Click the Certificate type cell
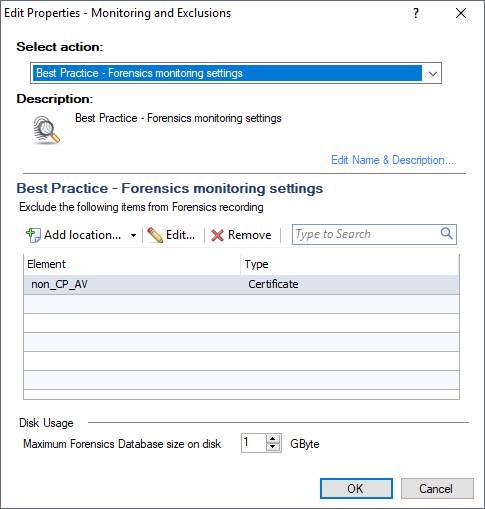Image resolution: width=485 pixels, height=509 pixels. coord(273,284)
